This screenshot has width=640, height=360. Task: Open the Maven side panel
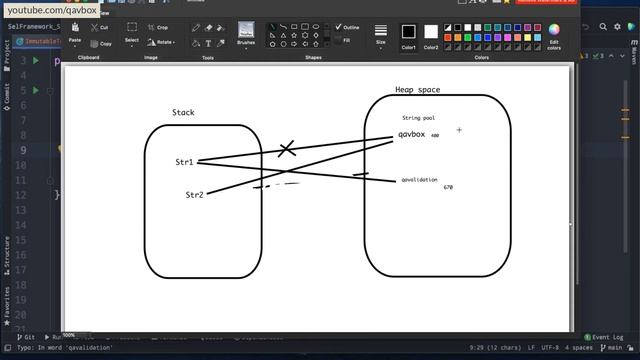pyautogui.click(x=634, y=52)
